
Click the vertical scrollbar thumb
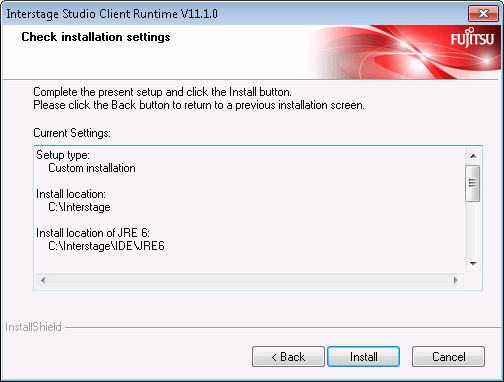473,183
